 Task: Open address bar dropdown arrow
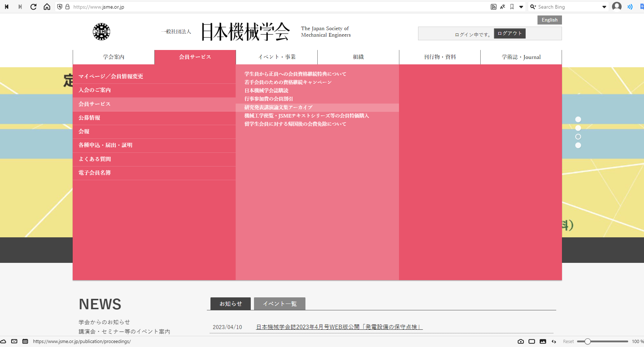(521, 7)
